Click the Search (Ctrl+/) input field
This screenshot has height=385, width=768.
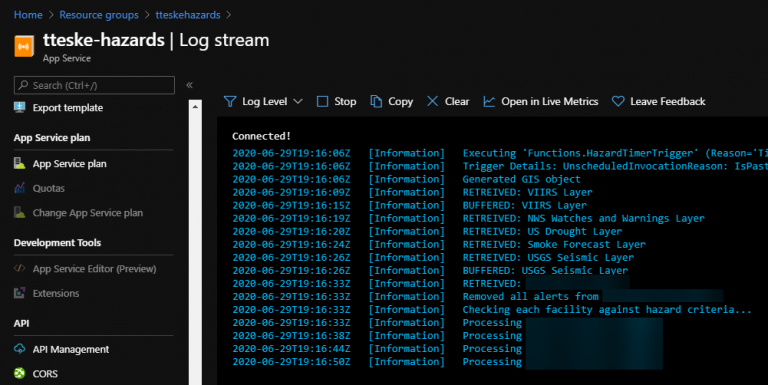(94, 85)
